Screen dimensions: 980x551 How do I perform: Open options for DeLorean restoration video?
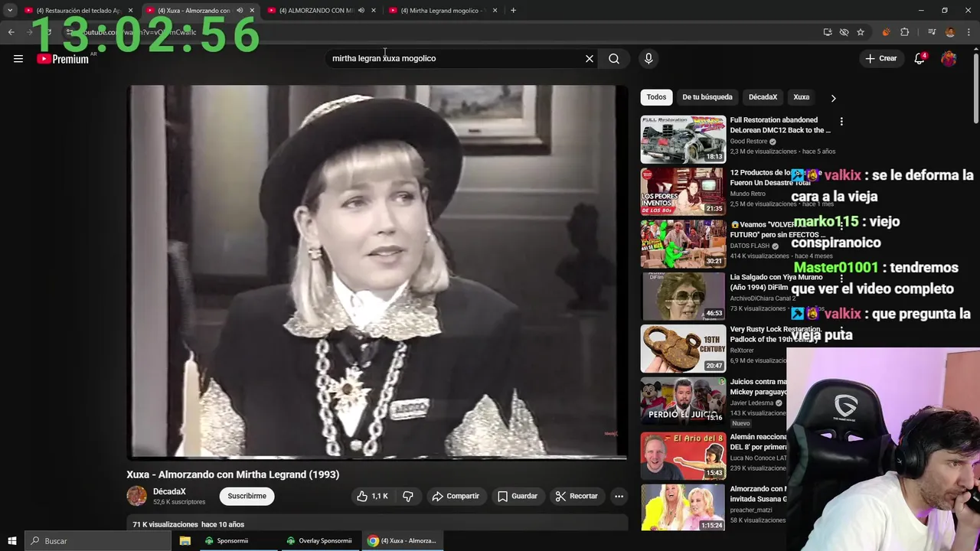click(x=841, y=122)
